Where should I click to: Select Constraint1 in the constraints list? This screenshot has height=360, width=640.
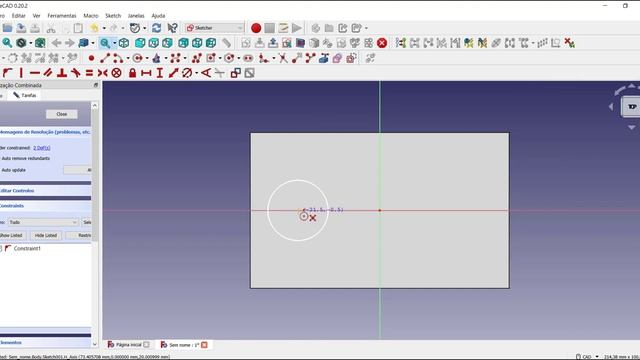(x=27, y=248)
